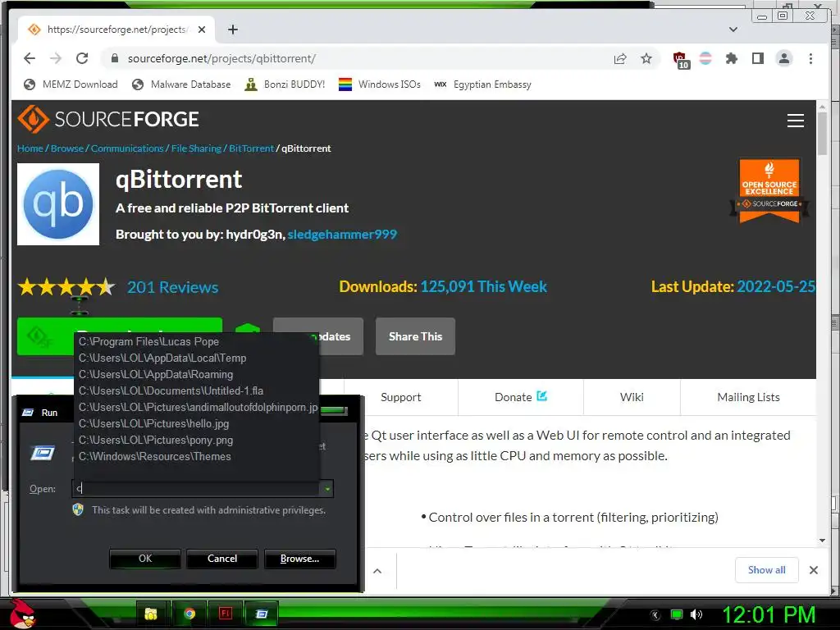Click the SourceForge logo
The height and width of the screenshot is (630, 840).
108,119
